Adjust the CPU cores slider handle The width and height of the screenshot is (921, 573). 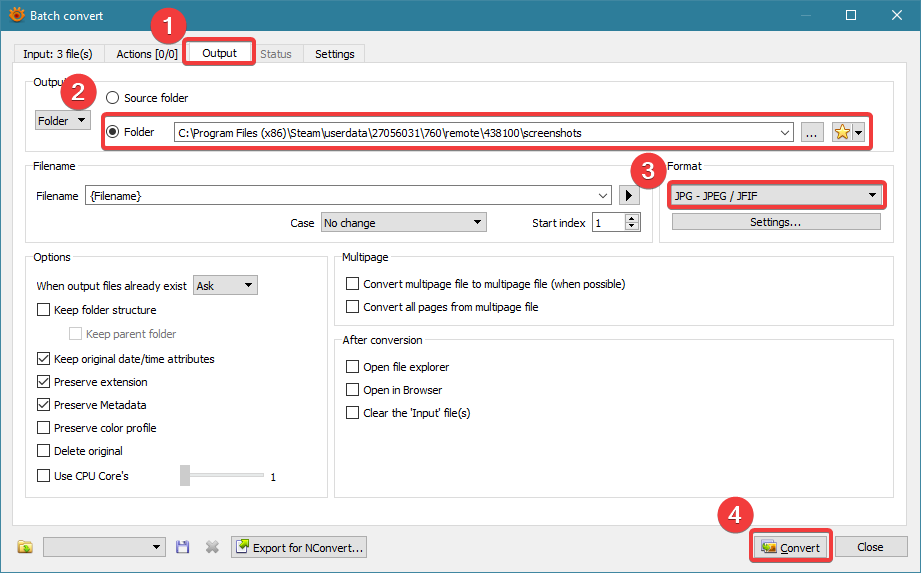click(185, 476)
